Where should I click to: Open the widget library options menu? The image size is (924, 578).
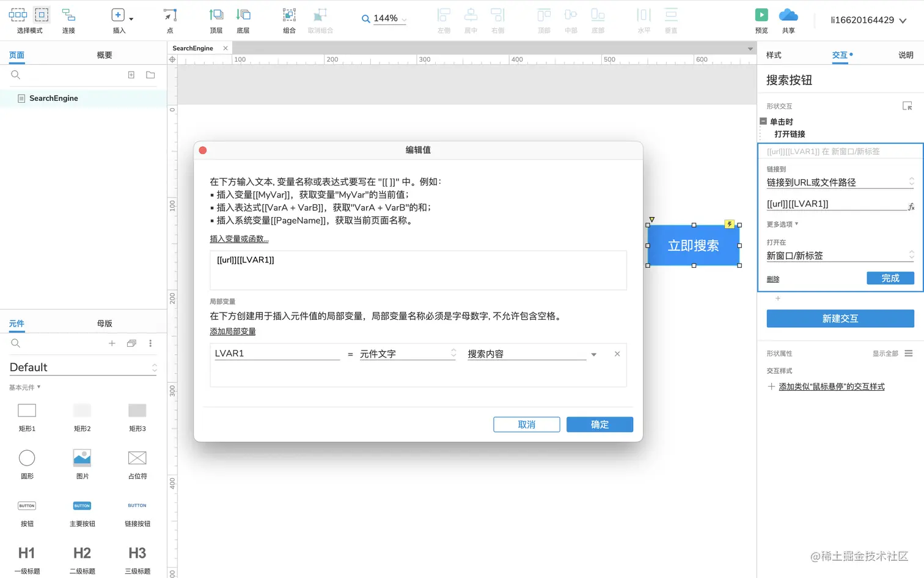pos(150,343)
